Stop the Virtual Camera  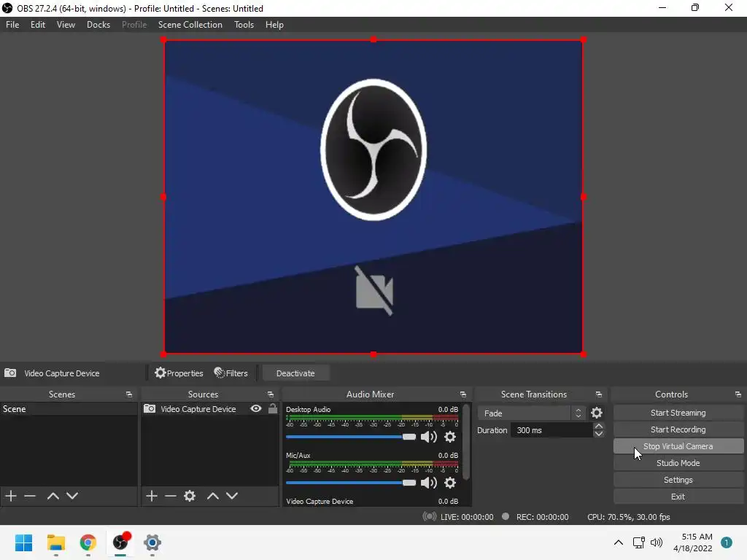(678, 446)
